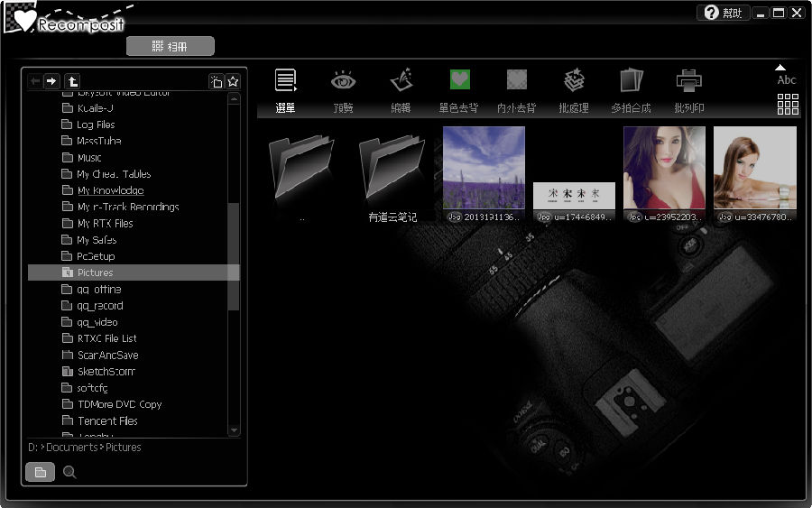Open the magnifier search icon
Image resolution: width=812 pixels, height=508 pixels.
[x=69, y=472]
